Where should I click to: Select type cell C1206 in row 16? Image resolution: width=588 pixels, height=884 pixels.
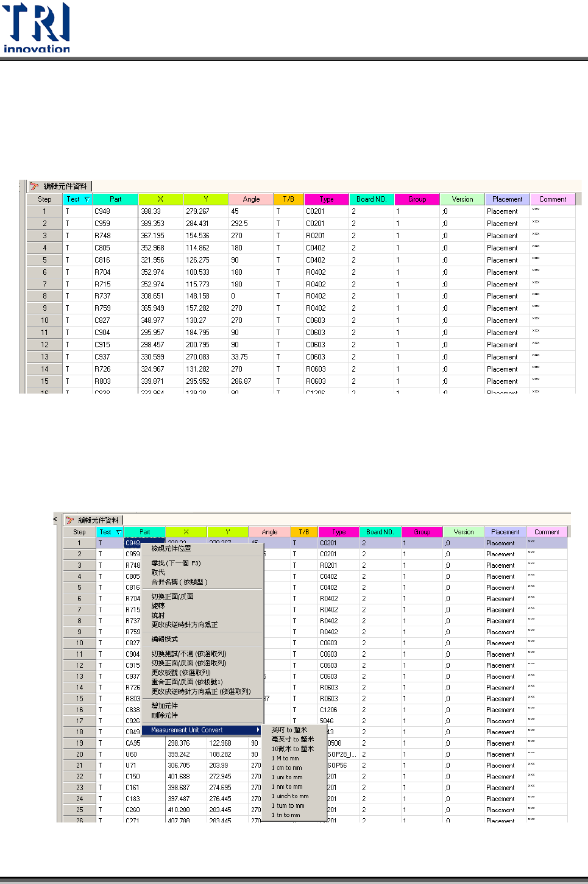(339, 710)
